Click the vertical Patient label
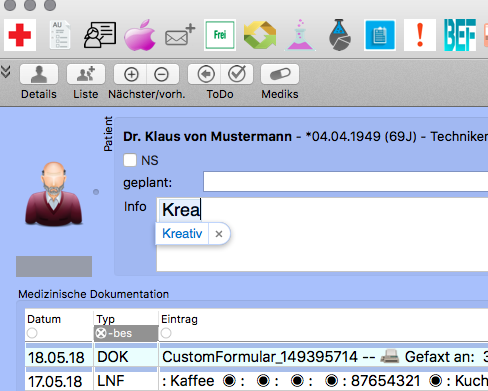This screenshot has height=391, width=488. [x=108, y=134]
